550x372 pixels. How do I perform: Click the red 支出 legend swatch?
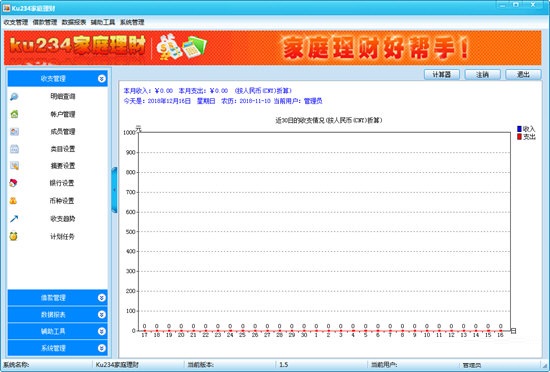point(519,137)
